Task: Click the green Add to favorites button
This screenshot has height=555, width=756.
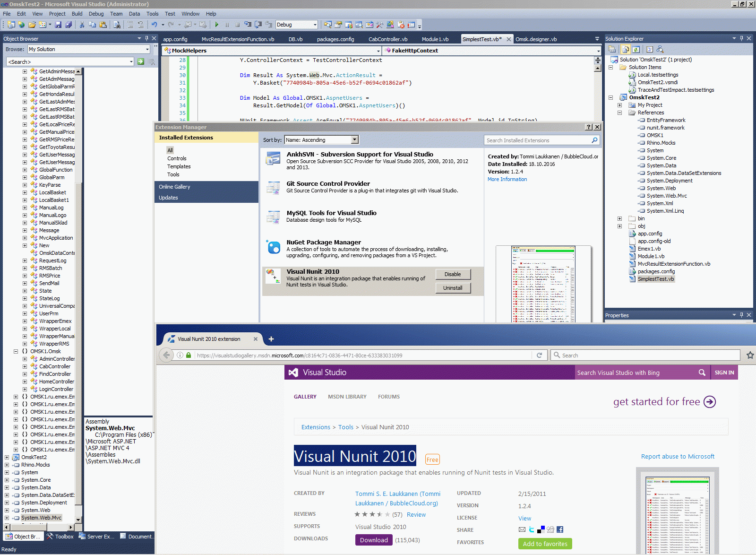Action: click(x=545, y=544)
